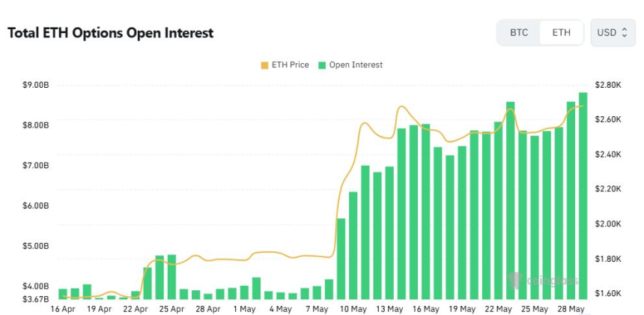Toggle the ETH Price legend item
Screen dimensions: 644x315
coord(285,65)
